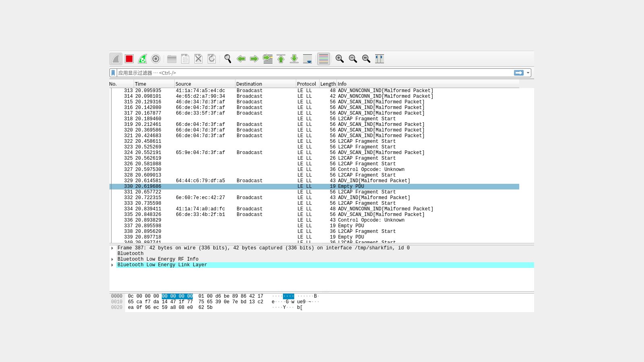Open capture options gear icon
The image size is (644, 362).
(x=156, y=59)
